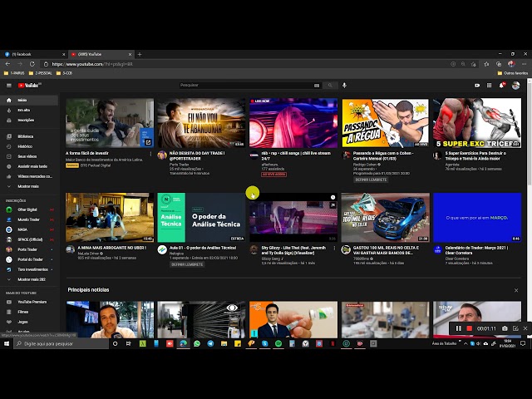Open '5 Super Exercícios' triceps thumbnail
The image size is (532, 399).
[x=477, y=123]
